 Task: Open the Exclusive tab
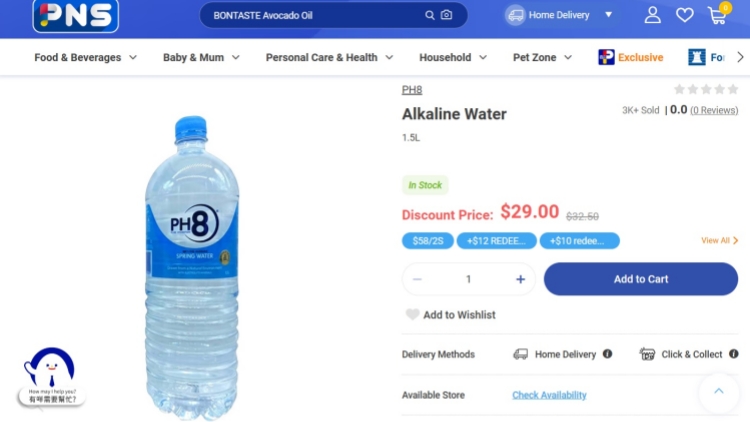631,57
